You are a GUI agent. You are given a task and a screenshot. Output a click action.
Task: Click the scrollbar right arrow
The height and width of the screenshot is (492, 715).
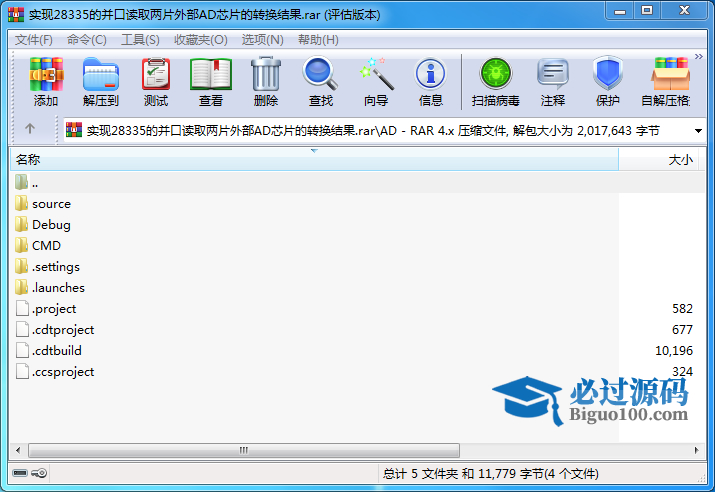697,451
